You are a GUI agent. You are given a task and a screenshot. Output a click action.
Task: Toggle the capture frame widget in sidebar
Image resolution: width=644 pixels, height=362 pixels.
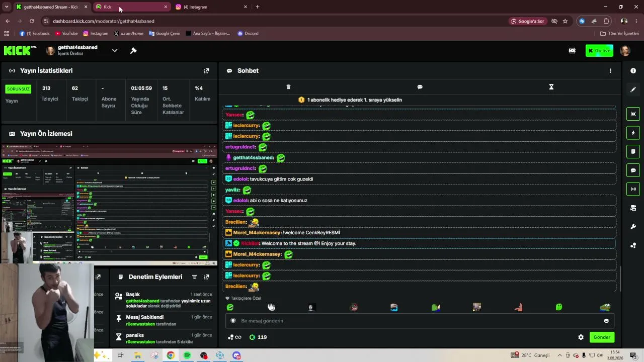(x=633, y=114)
